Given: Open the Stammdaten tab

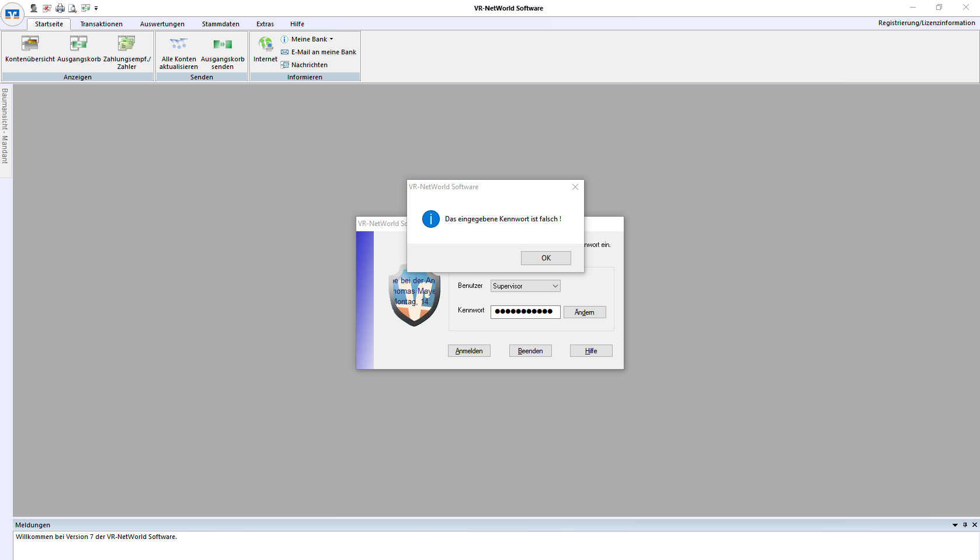Looking at the screenshot, I should 221,24.
